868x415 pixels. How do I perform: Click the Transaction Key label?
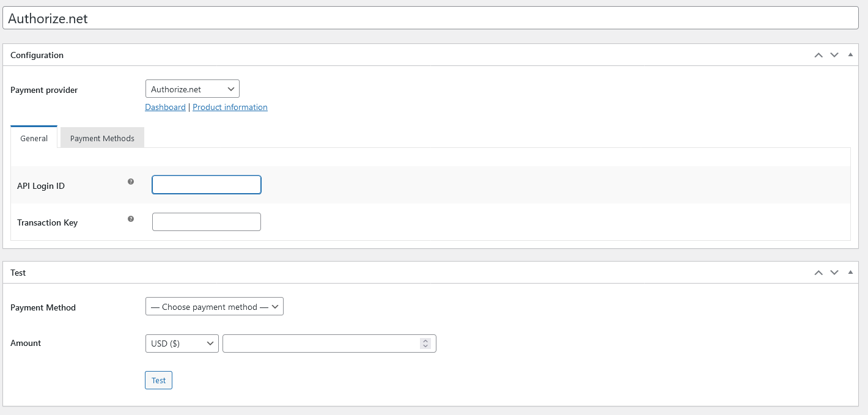(47, 222)
